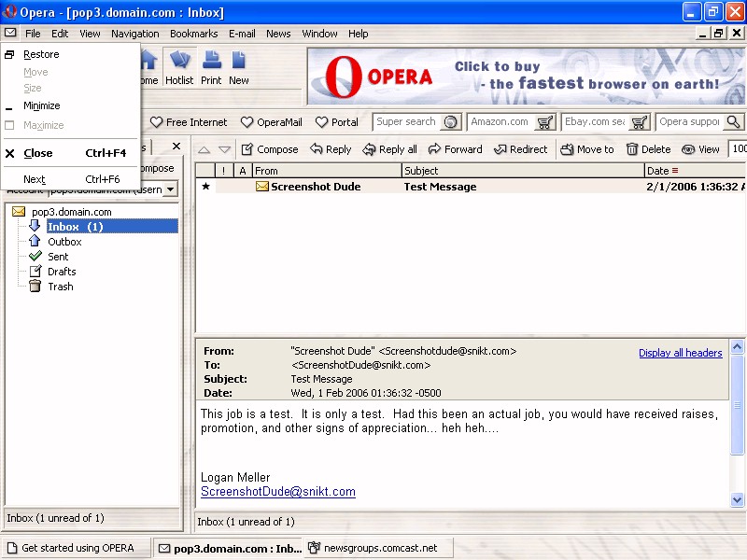This screenshot has height=560, width=747.
Task: Reply to the selected message
Action: tap(331, 149)
